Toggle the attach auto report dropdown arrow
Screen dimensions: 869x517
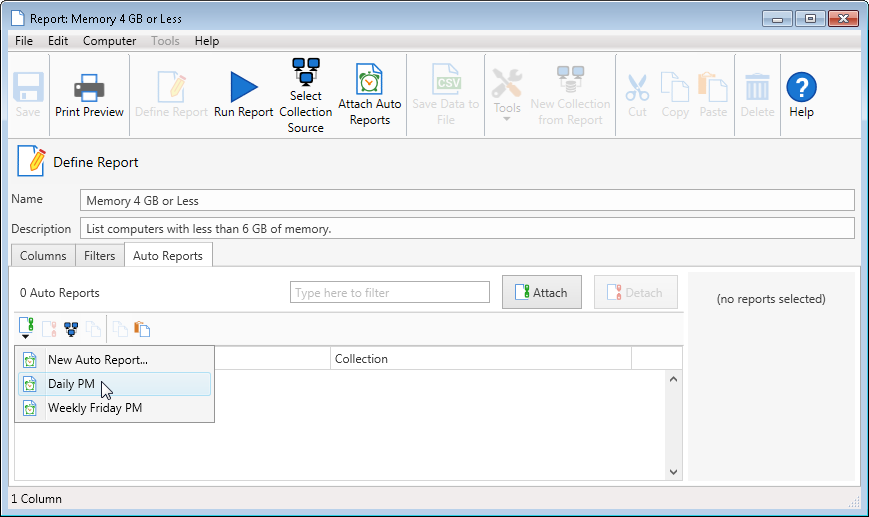[x=26, y=338]
